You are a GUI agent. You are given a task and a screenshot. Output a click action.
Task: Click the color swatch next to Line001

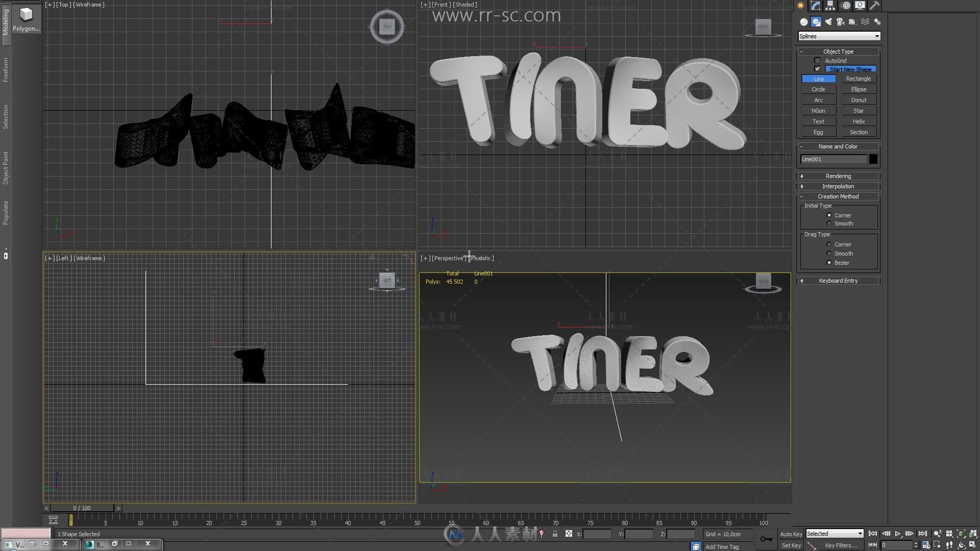point(874,159)
